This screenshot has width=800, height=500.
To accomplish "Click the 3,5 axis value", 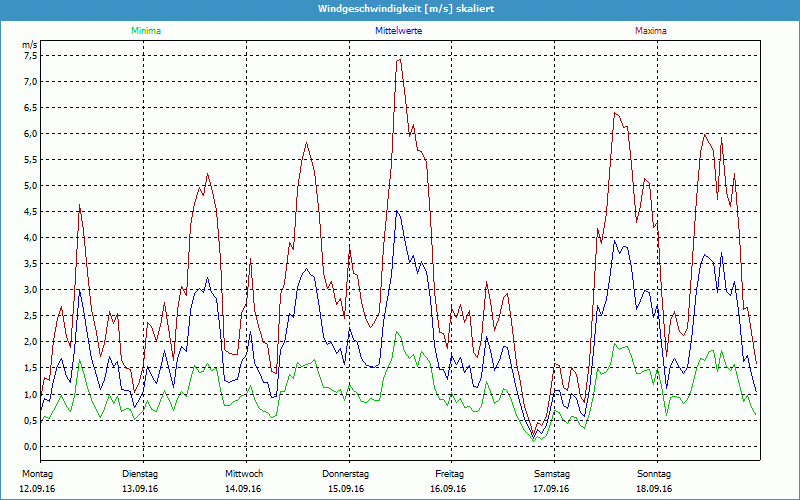I will 31,264.
